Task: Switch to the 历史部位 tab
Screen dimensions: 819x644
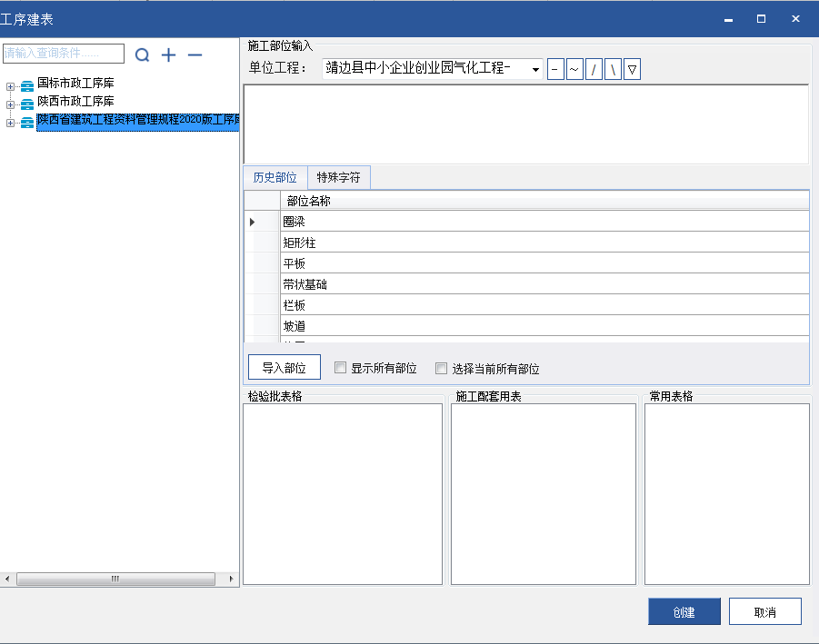Action: [275, 177]
